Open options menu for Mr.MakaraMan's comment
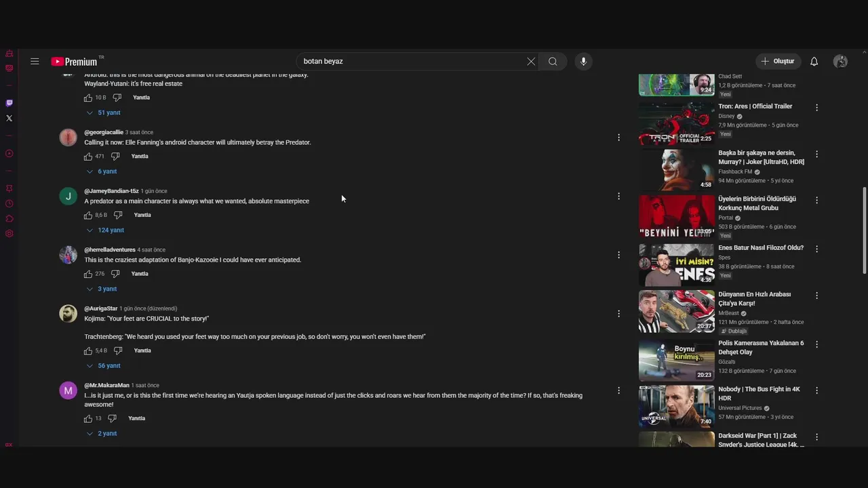The width and height of the screenshot is (868, 488). [x=618, y=390]
